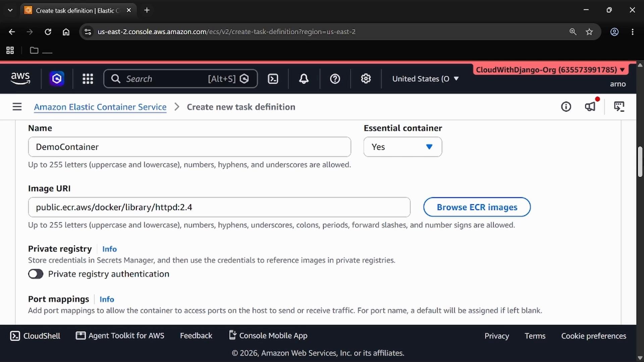
Task: Open CloudShell in the footer
Action: coord(35,336)
